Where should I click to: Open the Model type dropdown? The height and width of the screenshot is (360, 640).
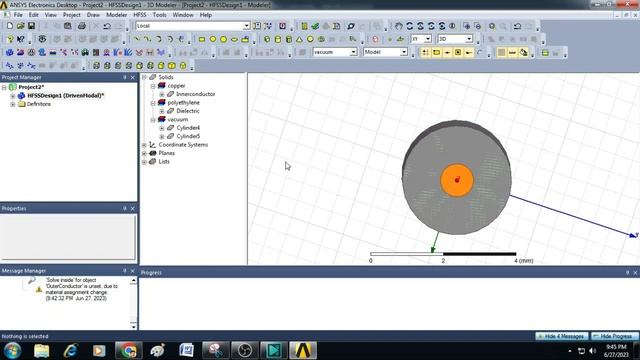404,52
